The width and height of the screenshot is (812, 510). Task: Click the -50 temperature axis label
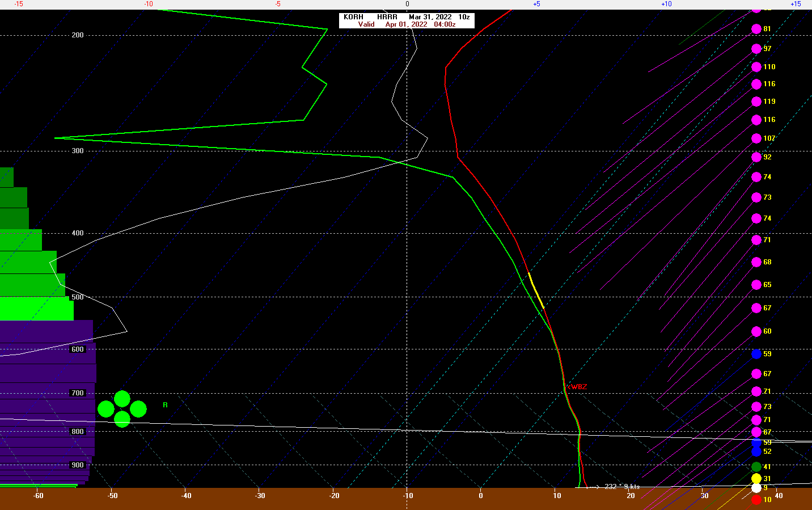pos(112,496)
